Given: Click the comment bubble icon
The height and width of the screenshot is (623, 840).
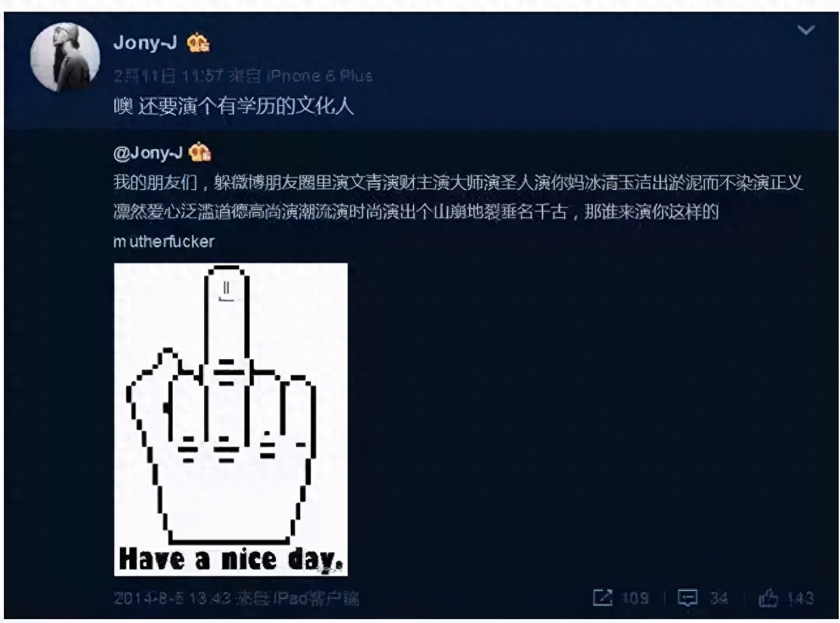Looking at the screenshot, I should (687, 598).
